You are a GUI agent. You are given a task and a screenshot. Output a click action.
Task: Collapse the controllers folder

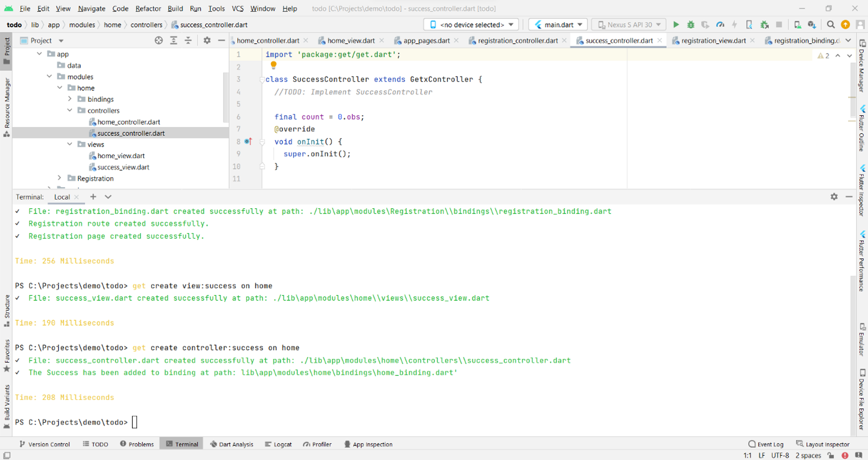[x=69, y=110]
